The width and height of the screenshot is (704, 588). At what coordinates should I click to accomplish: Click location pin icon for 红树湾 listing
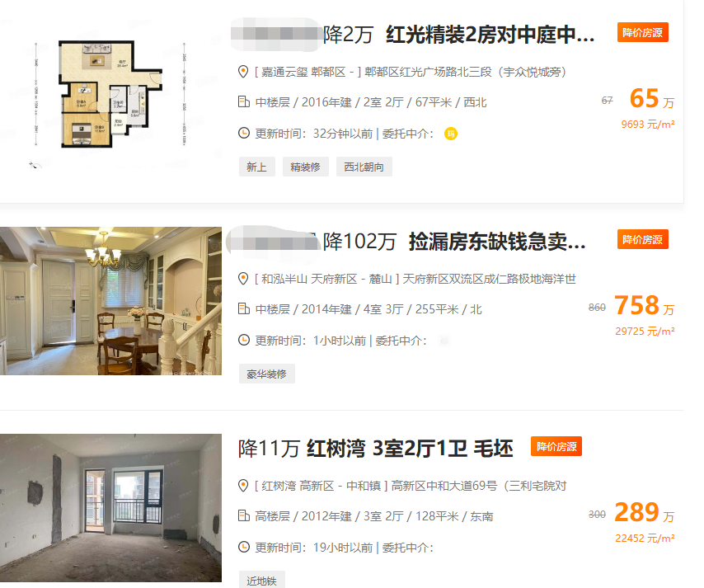pos(243,486)
